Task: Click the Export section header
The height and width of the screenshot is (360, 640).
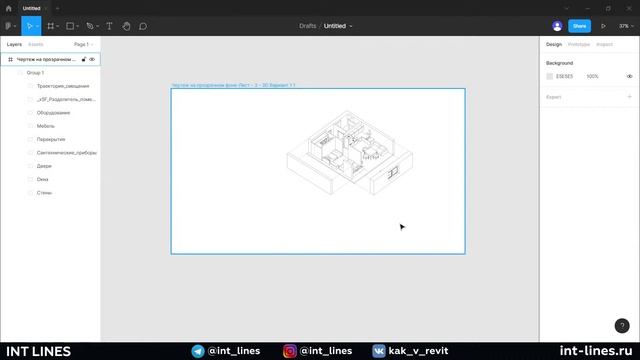Action: (554, 97)
